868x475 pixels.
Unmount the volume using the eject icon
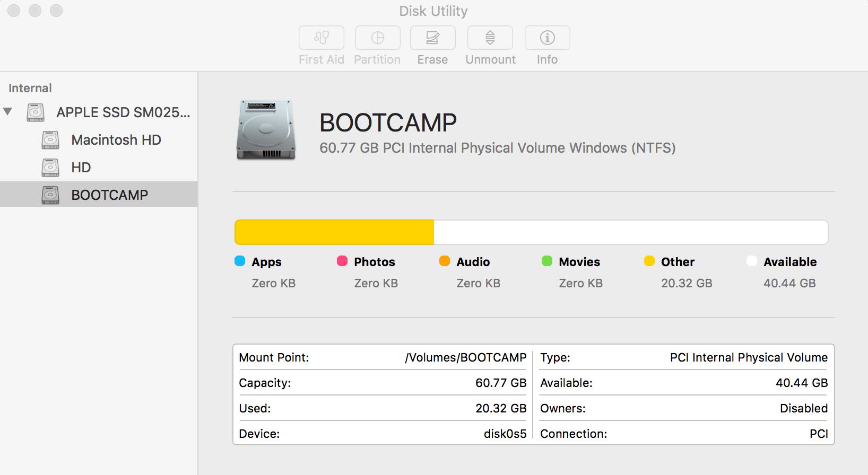[x=490, y=38]
